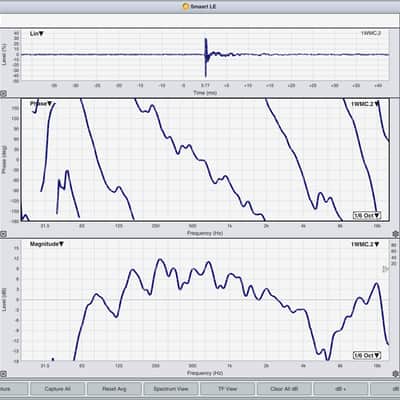This screenshot has width=400, height=400.
Task: Collapse the impulse response pane with its corner arrow
Action: (x=3, y=94)
